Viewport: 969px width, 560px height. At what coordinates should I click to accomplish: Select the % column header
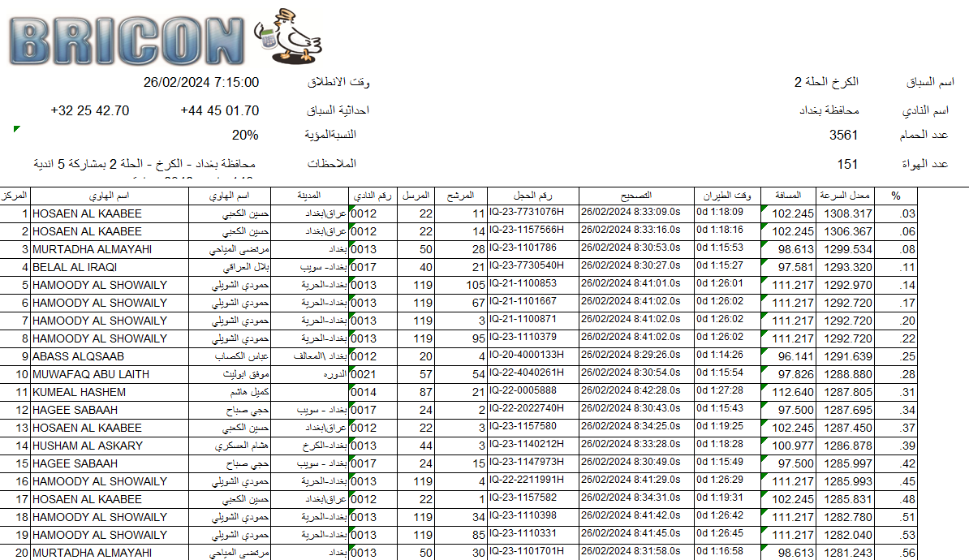coord(896,196)
